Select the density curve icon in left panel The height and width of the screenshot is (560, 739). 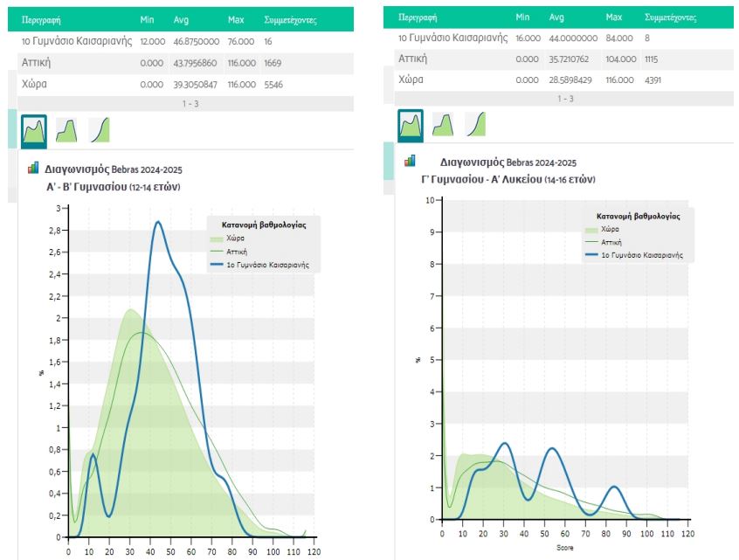[33, 131]
